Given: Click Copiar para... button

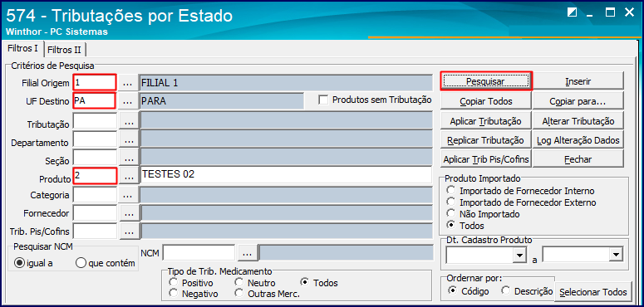Looking at the screenshot, I should click(x=578, y=101).
